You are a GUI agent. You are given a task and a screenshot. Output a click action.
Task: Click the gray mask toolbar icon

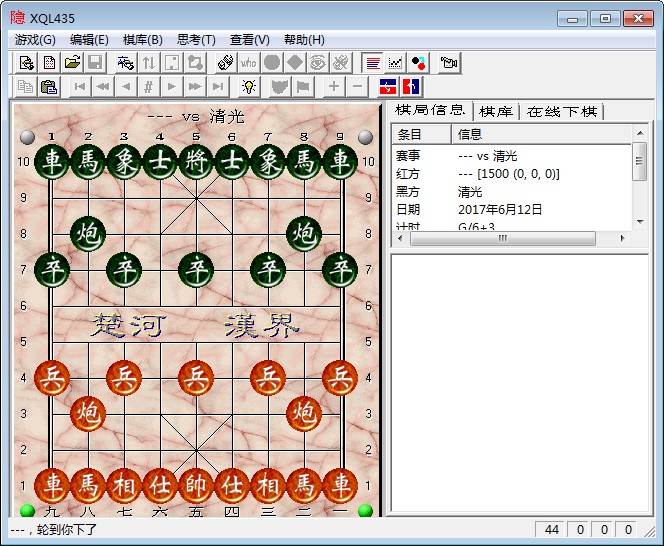[279, 87]
